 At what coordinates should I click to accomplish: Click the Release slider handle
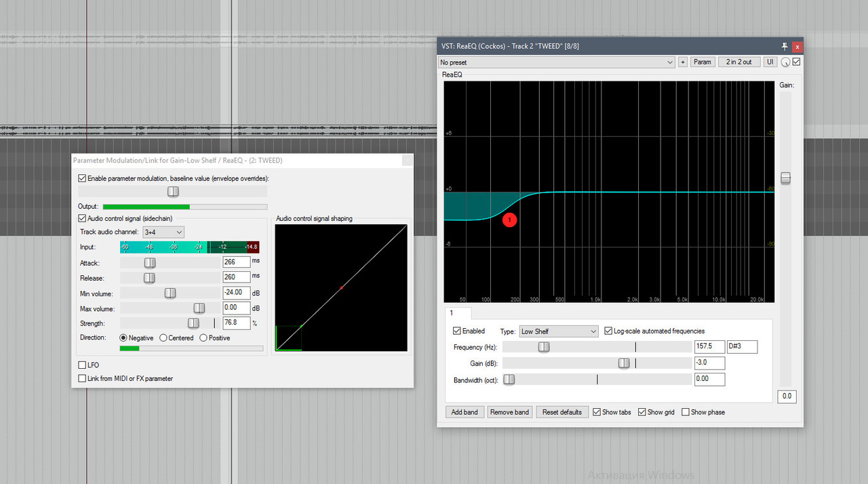pyautogui.click(x=149, y=278)
